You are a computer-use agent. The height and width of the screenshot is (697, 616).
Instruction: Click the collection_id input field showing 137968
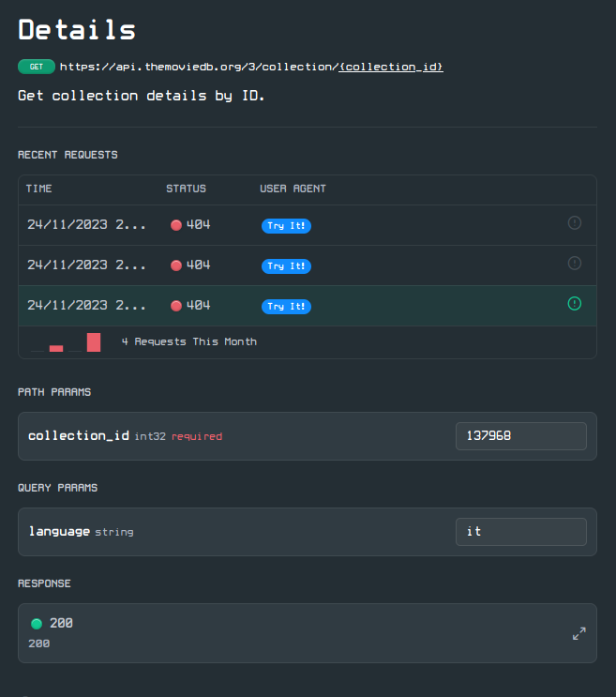point(521,436)
